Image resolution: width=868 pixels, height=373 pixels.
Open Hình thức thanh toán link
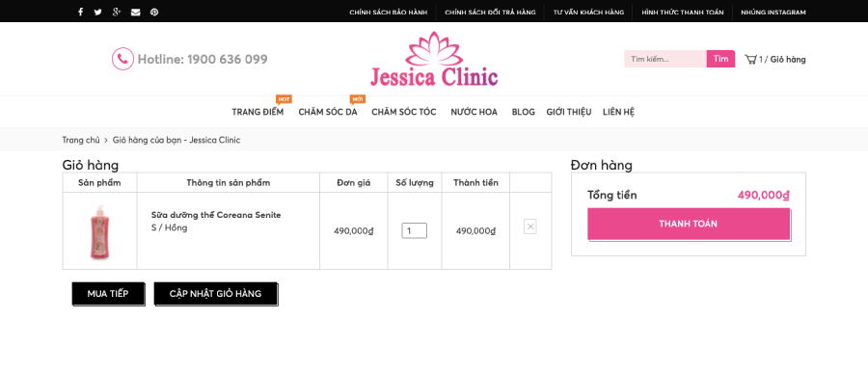[683, 13]
